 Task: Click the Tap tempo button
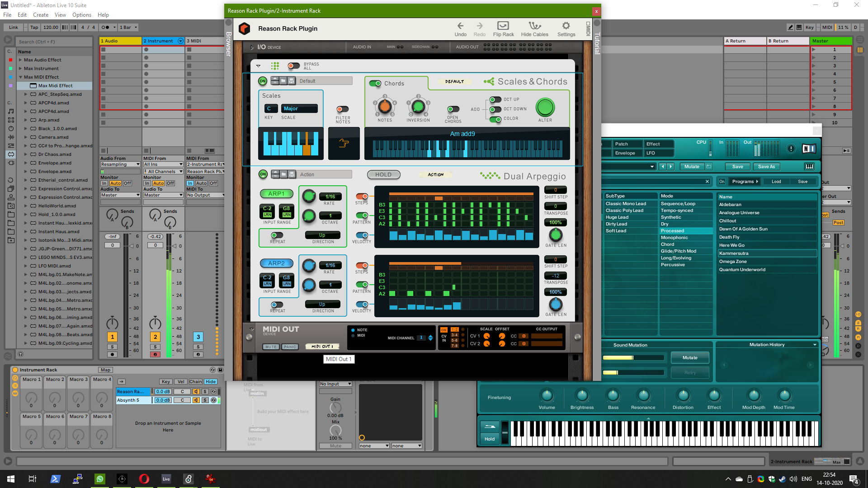click(x=34, y=27)
